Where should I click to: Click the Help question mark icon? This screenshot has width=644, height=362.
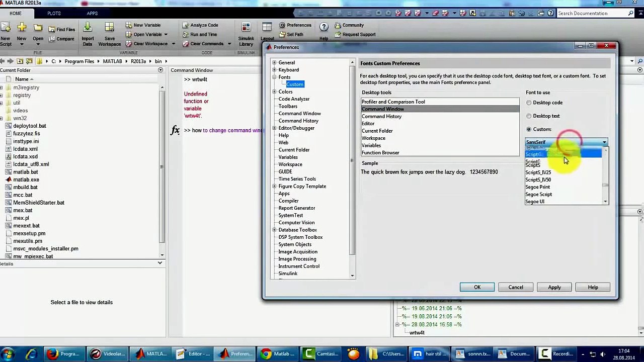tap(324, 27)
